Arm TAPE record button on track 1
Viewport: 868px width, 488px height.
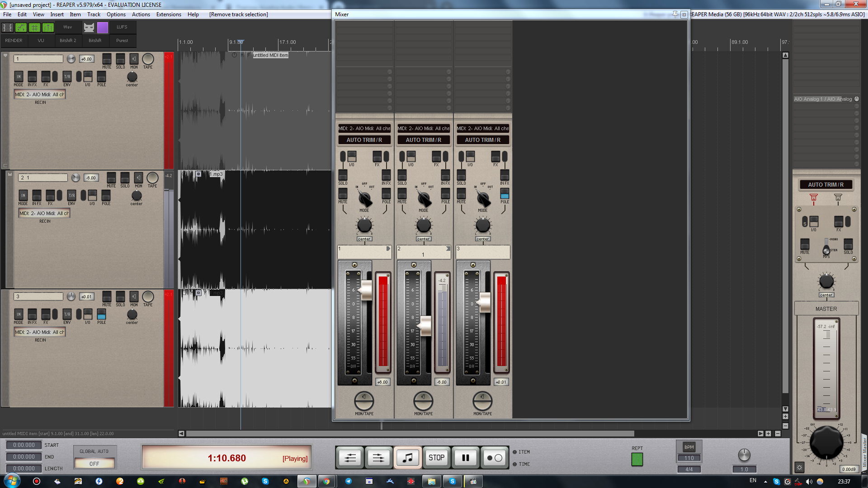coord(148,59)
